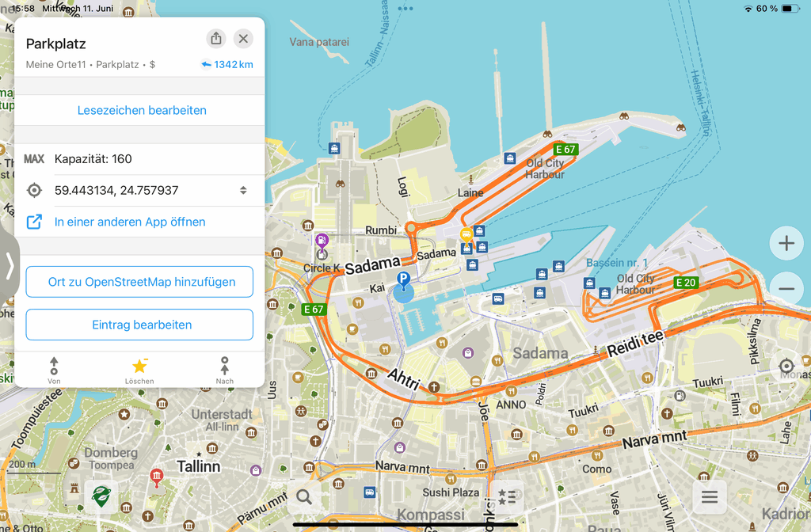This screenshot has height=532, width=811.
Task: Remove bookmark via Löschen star
Action: tap(139, 370)
